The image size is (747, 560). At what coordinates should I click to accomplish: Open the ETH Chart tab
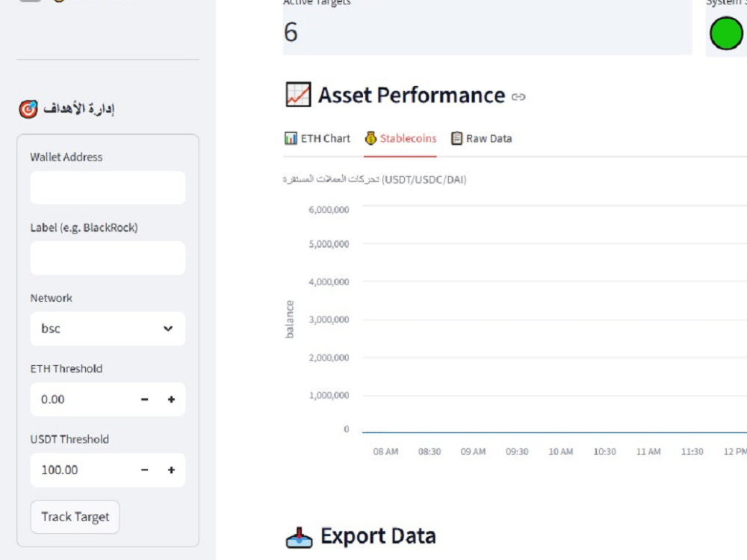(x=317, y=139)
